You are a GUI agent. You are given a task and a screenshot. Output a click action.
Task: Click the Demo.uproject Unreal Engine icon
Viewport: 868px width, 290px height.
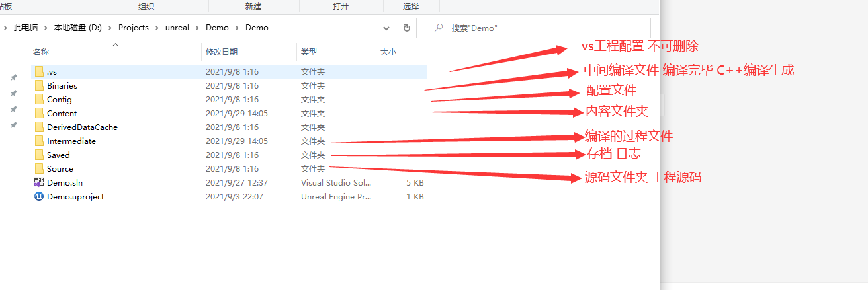click(39, 196)
